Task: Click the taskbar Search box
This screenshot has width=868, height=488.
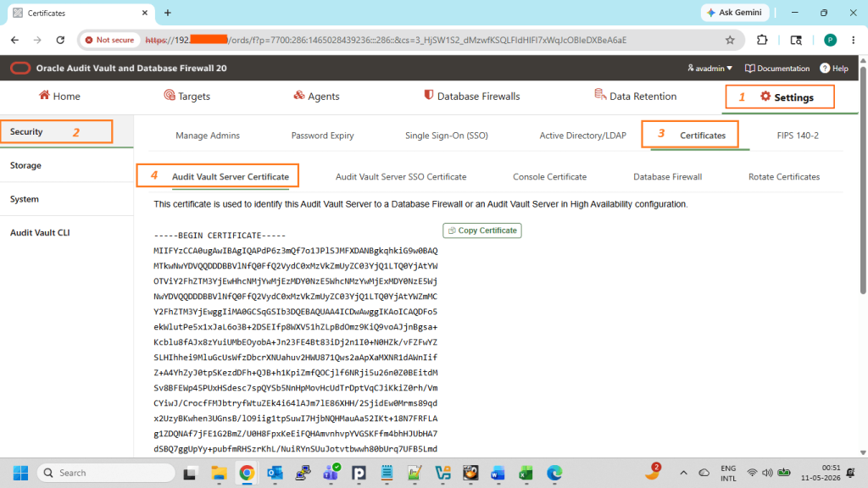Action: click(x=106, y=473)
